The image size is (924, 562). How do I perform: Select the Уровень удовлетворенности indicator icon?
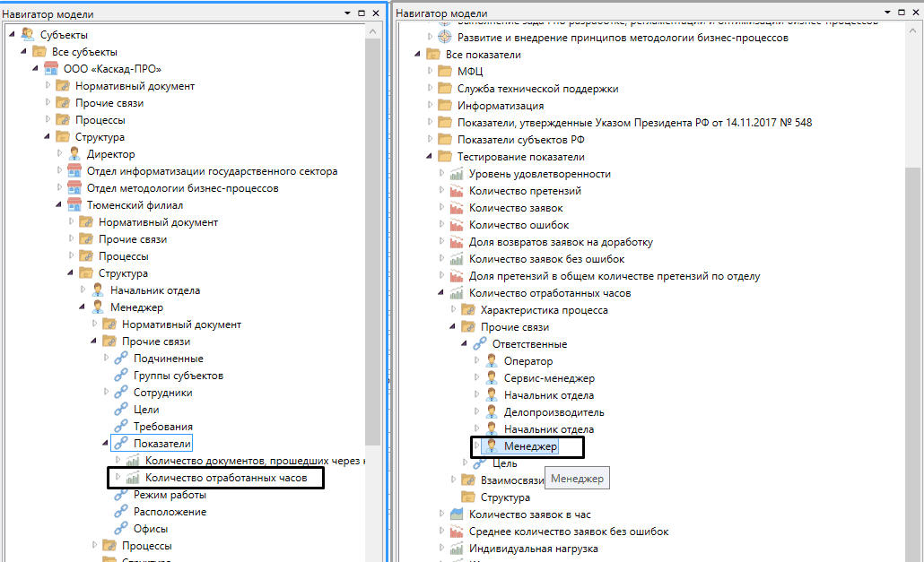(x=457, y=174)
